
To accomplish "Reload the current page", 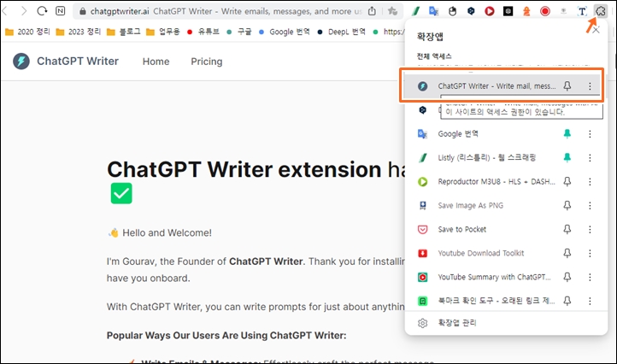I will (x=42, y=11).
